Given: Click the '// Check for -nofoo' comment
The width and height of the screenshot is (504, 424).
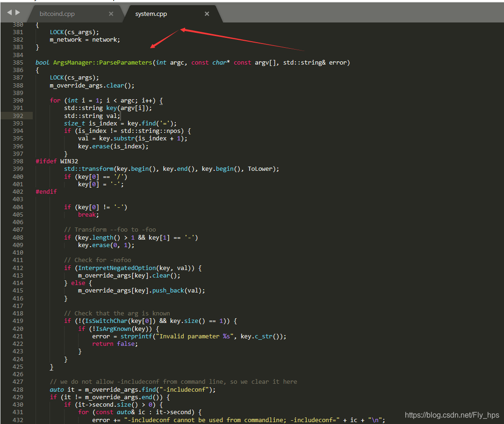Looking at the screenshot, I should coord(97,260).
